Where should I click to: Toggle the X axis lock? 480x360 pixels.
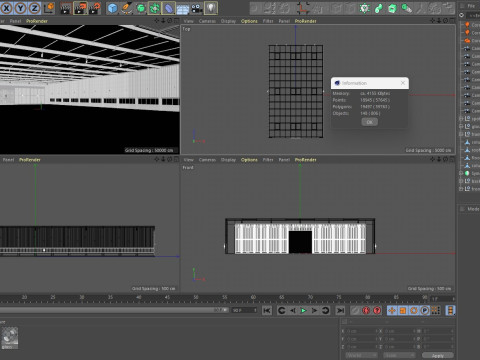click(x=7, y=8)
